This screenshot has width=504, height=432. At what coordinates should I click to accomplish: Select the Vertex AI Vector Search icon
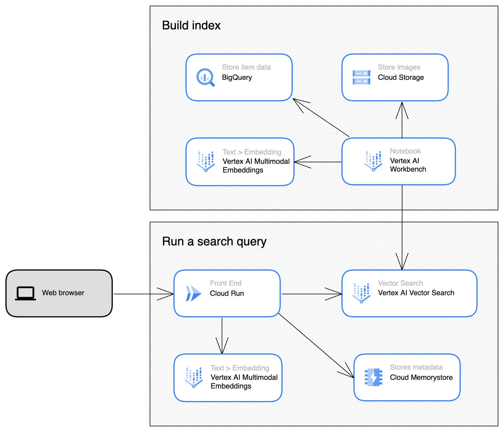click(361, 293)
